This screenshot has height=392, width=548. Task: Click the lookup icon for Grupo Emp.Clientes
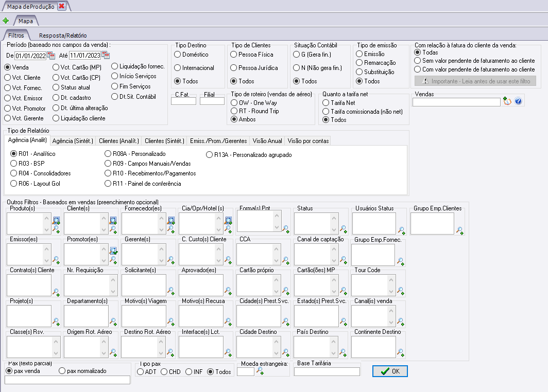[459, 230]
